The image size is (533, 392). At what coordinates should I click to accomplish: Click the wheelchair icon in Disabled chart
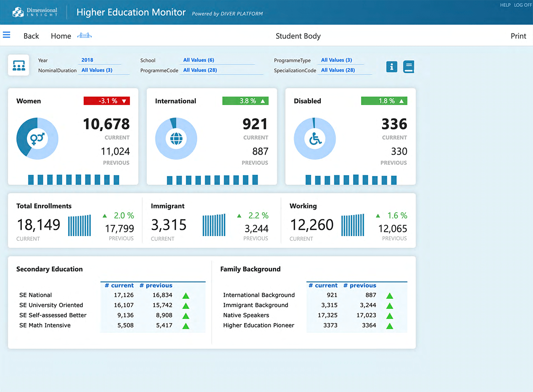tap(315, 138)
